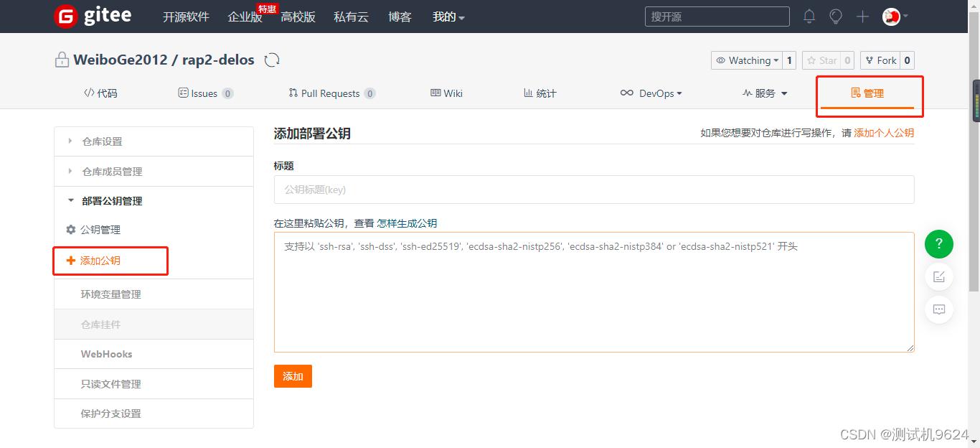Switch to the 管理 tab
Screen dimensions: 980x448
pyautogui.click(x=867, y=93)
